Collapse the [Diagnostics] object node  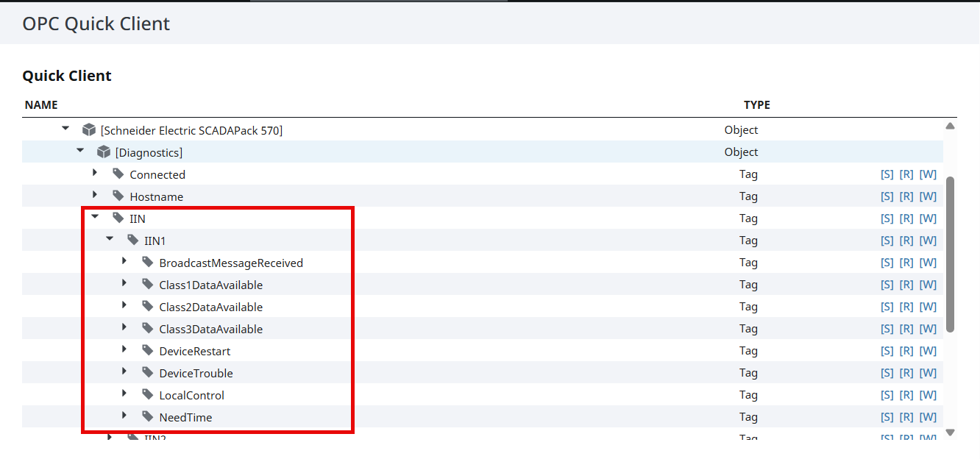point(80,151)
